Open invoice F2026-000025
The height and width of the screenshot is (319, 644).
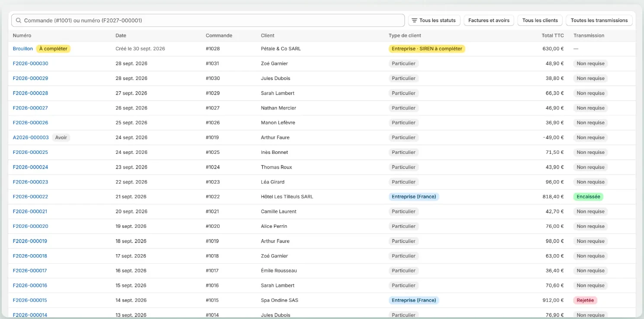coord(30,152)
